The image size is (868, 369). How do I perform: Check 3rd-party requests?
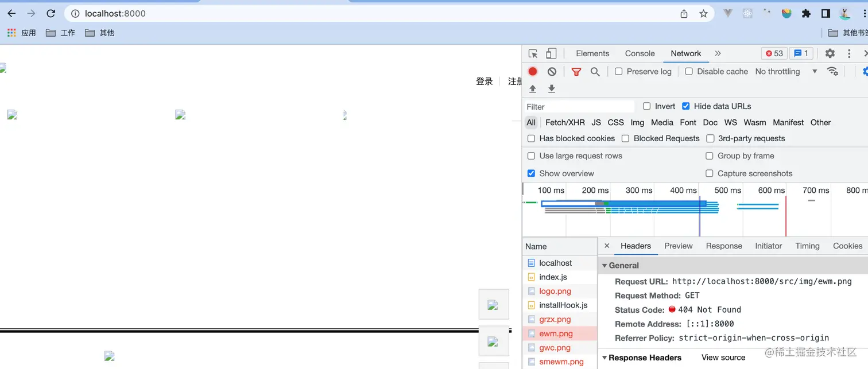(x=710, y=138)
